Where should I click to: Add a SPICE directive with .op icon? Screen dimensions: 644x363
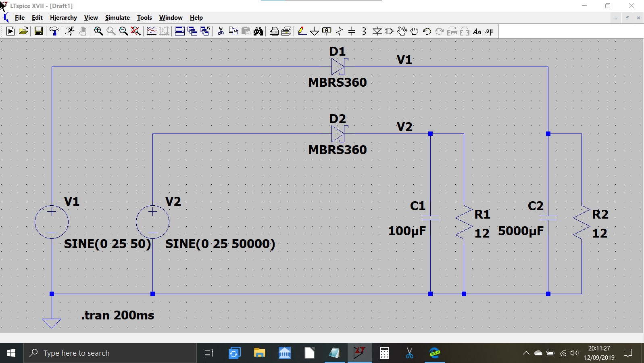(490, 31)
